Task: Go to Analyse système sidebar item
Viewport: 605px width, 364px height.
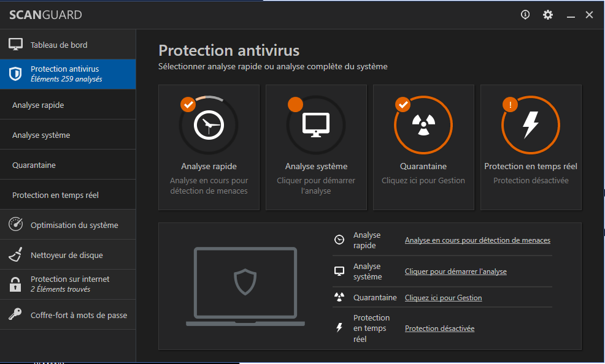Action: pyautogui.click(x=68, y=135)
